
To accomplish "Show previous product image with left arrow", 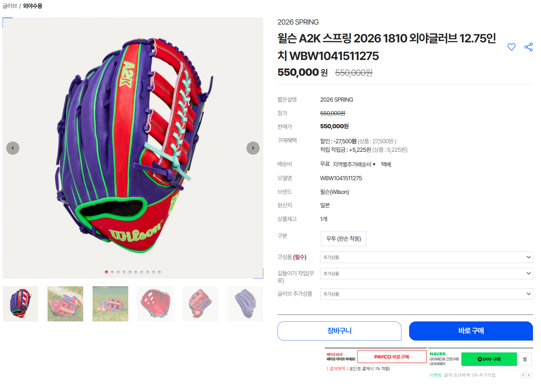I will 13,148.
